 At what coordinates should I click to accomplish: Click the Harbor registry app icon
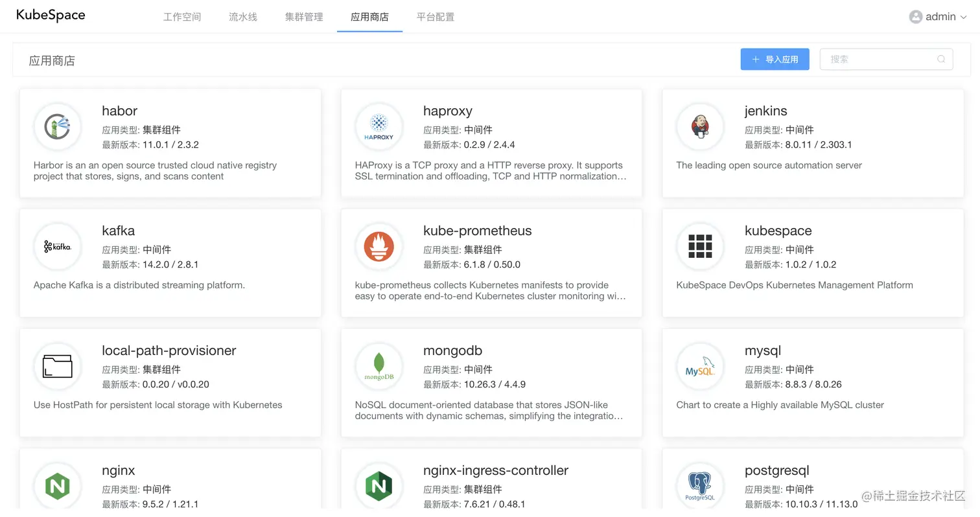(x=57, y=126)
